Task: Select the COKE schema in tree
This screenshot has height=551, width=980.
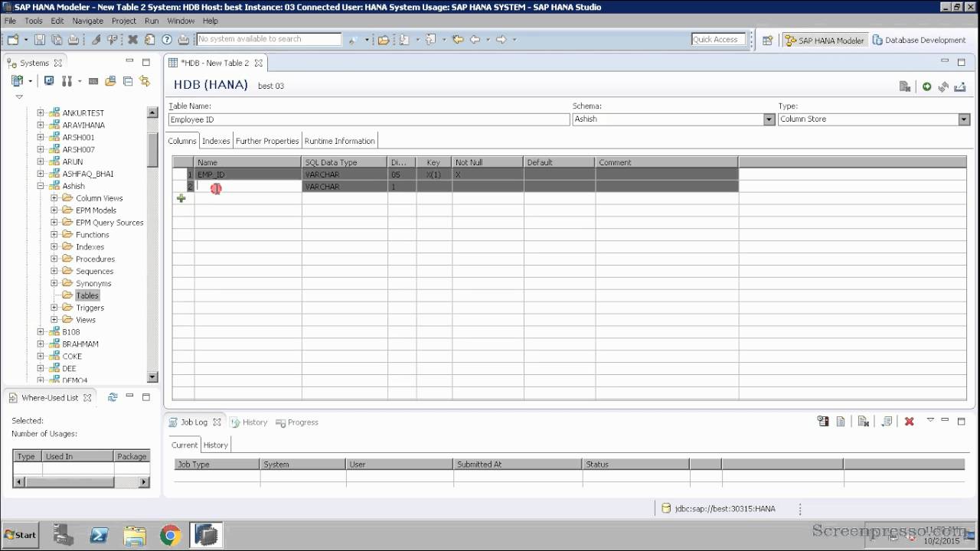Action: (72, 357)
